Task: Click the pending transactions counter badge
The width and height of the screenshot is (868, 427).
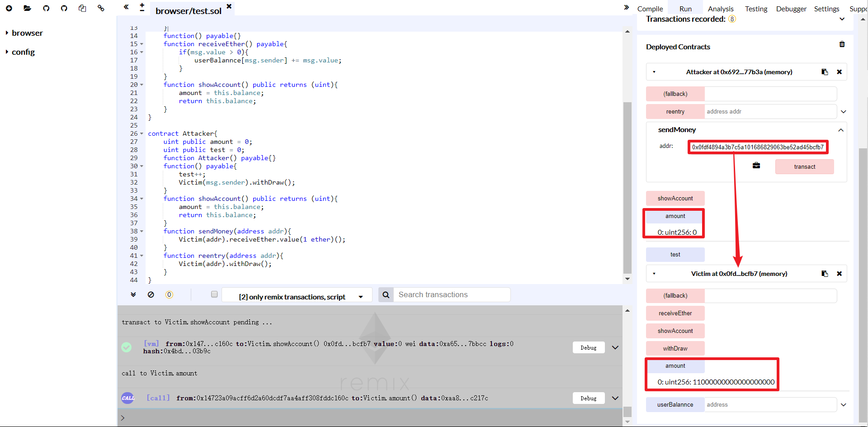Action: pyautogui.click(x=169, y=294)
